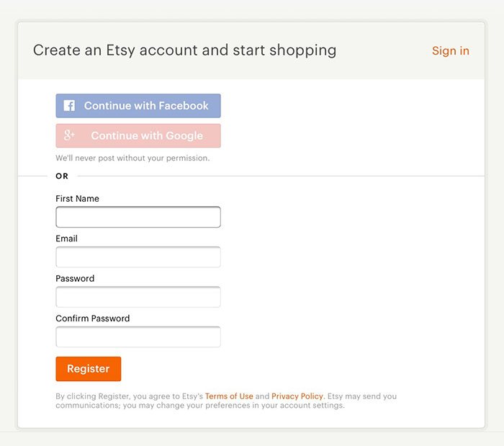The height and width of the screenshot is (446, 504).
Task: Click the Facebook logo icon
Action: (69, 105)
